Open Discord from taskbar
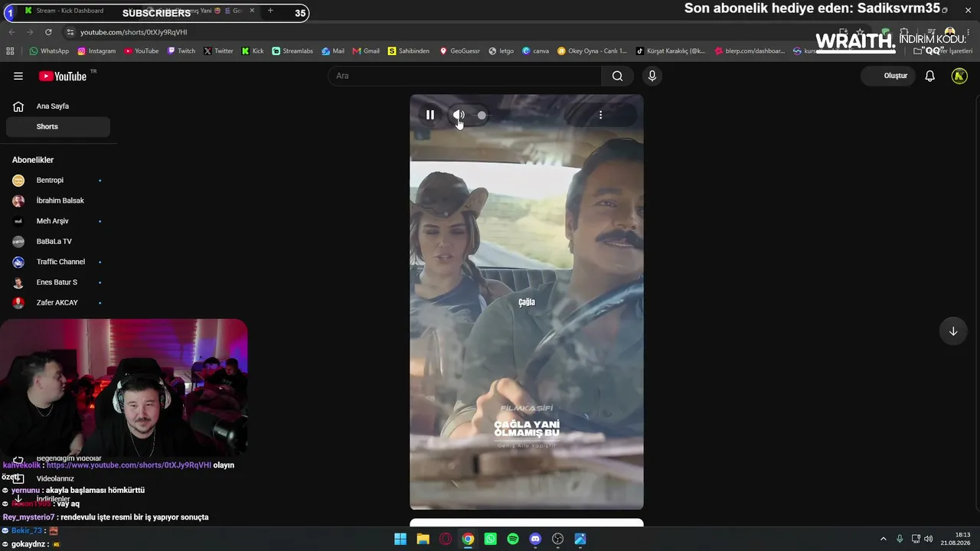This screenshot has height=551, width=980. (x=535, y=539)
